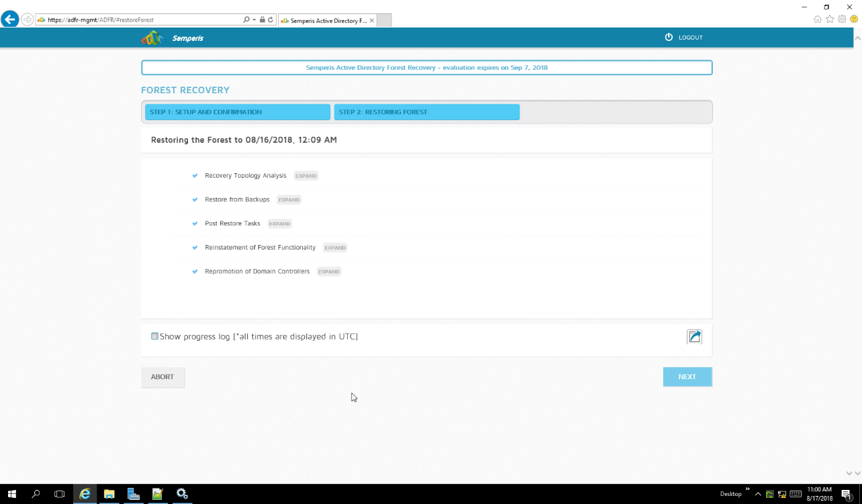Open a new browser tab

point(384,21)
